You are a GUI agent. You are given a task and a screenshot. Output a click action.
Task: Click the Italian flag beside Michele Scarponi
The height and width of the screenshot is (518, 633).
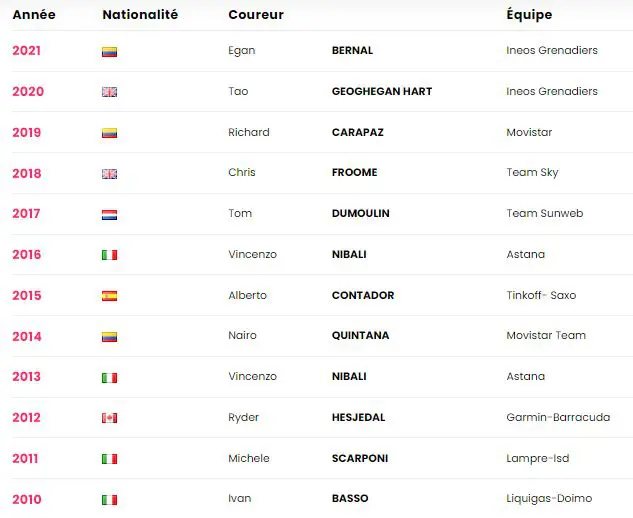tap(110, 459)
